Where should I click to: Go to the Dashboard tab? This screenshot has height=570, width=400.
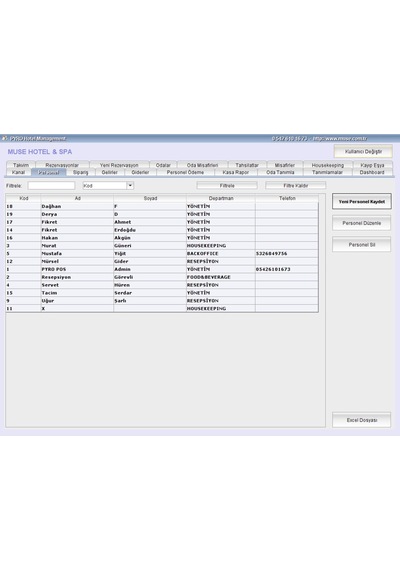tap(372, 172)
